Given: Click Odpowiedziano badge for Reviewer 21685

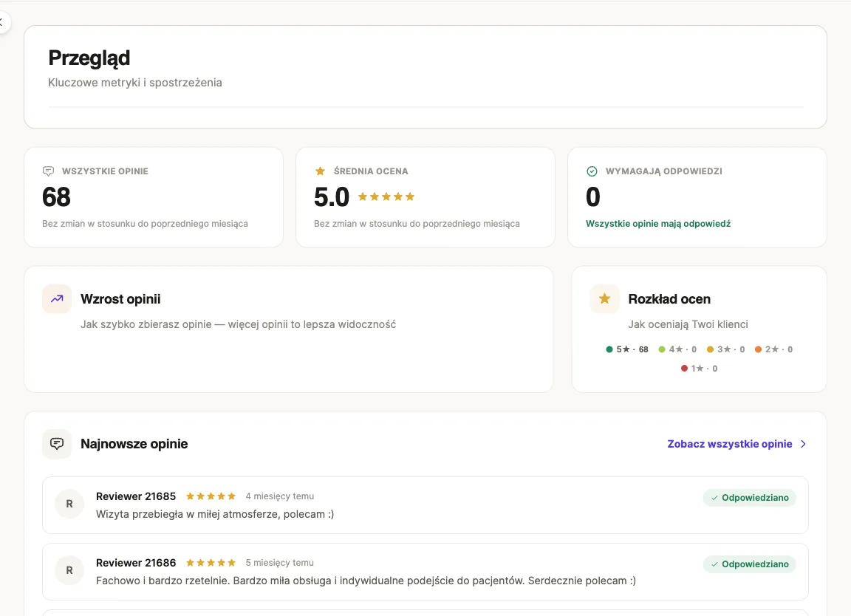Looking at the screenshot, I should click(750, 498).
